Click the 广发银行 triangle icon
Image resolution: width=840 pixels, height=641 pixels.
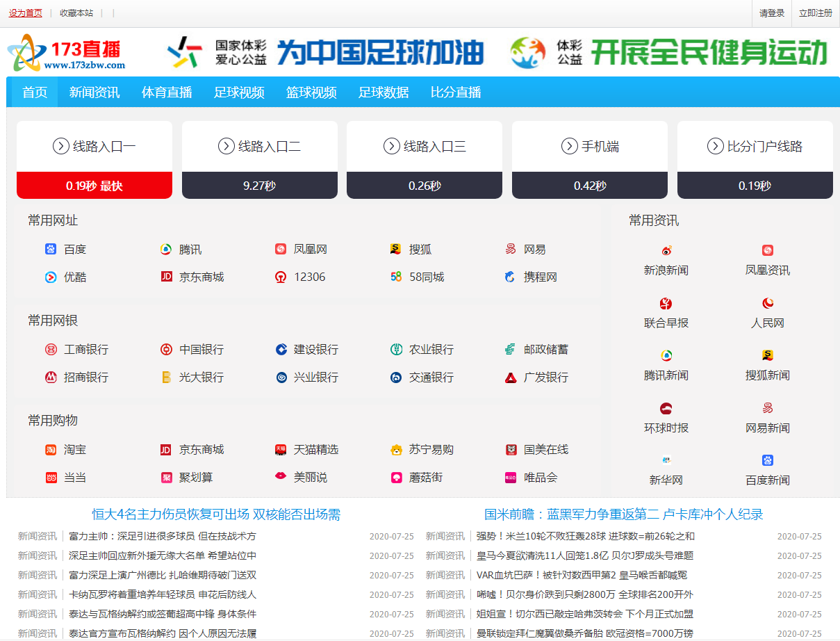511,377
